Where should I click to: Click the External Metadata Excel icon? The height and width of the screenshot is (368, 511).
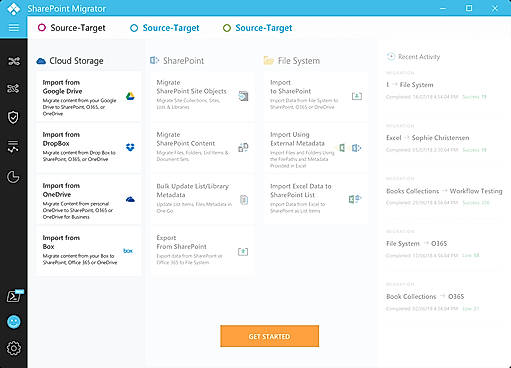[x=342, y=148]
